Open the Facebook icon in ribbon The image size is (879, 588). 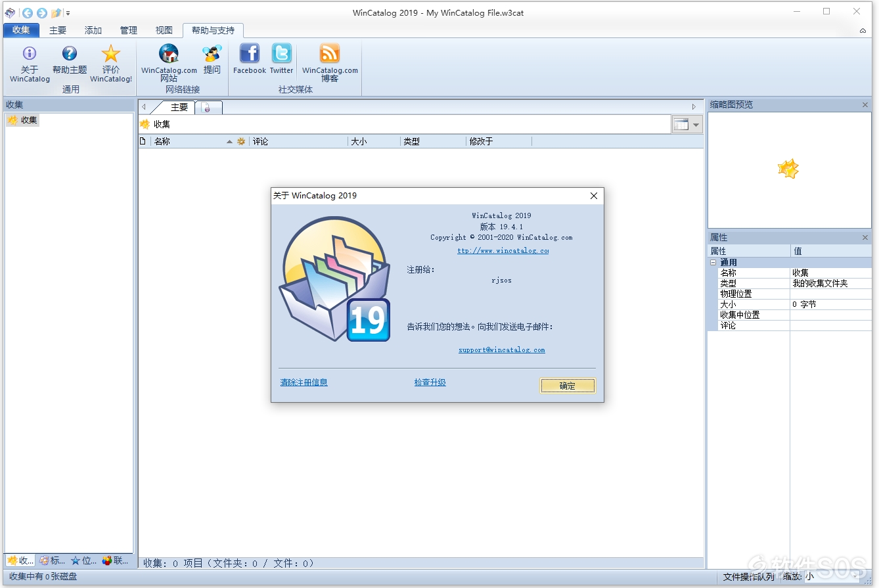click(x=250, y=53)
